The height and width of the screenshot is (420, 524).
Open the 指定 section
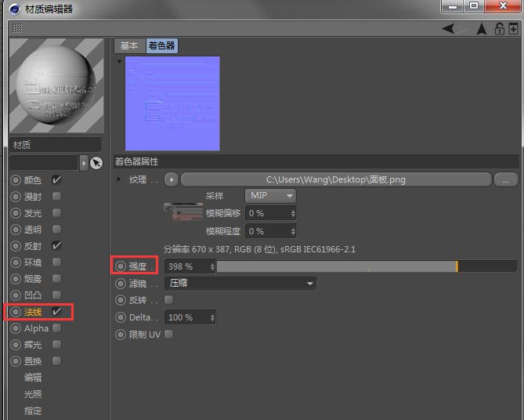[33, 411]
